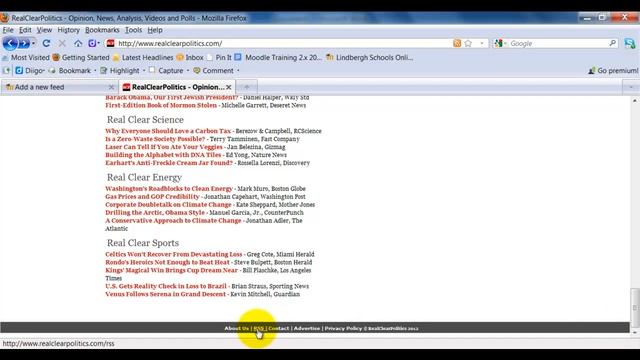Open the list all tabs dropdown
The width and height of the screenshot is (640, 360).
pos(631,87)
